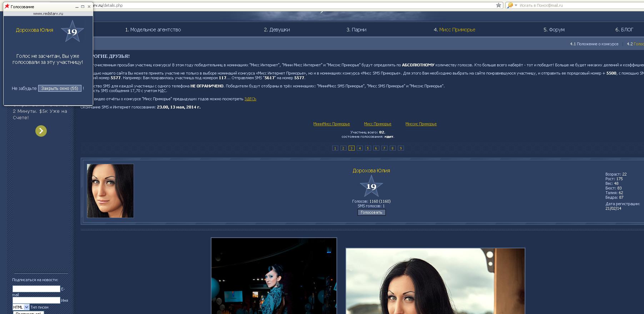
Task: Follow the 'ЗДЕСЬ' link to video reports
Action: click(250, 99)
